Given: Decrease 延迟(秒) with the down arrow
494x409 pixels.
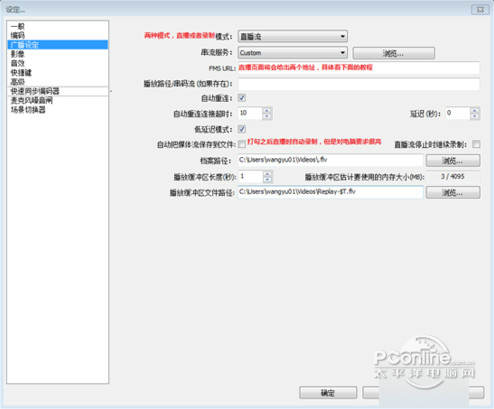Looking at the screenshot, I should [x=475, y=116].
